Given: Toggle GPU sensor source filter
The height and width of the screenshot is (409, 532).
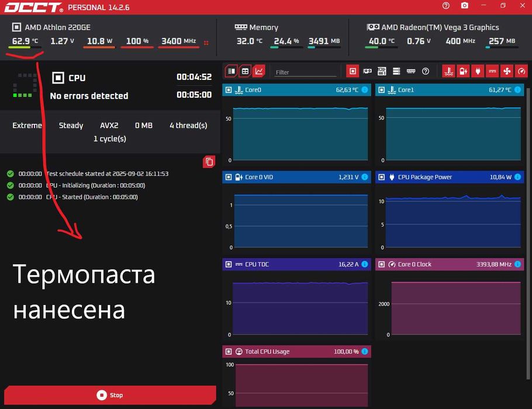Looking at the screenshot, I should tap(367, 71).
